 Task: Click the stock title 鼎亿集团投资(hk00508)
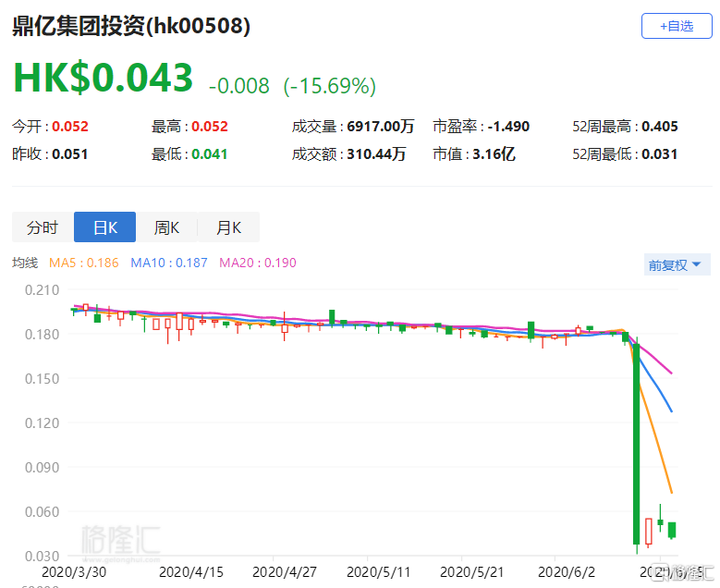[131, 26]
